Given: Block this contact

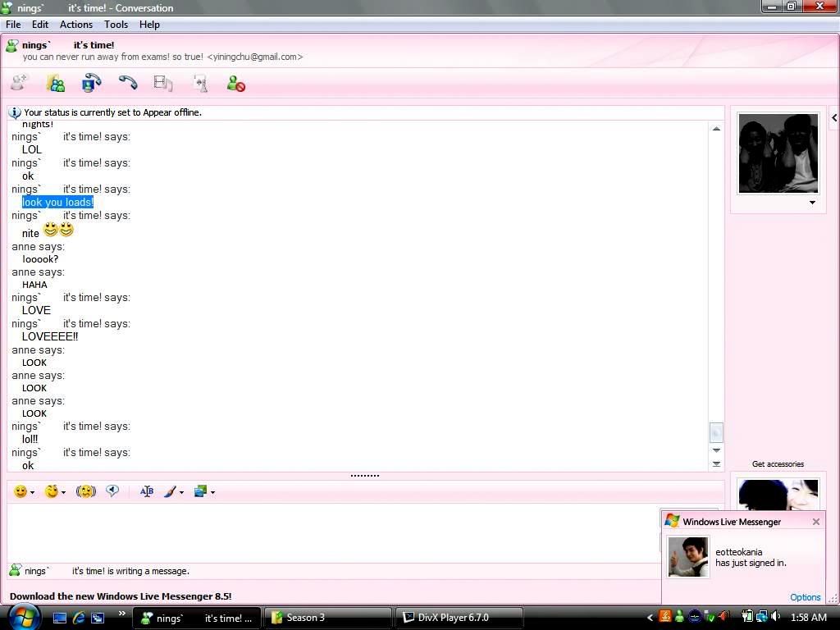Looking at the screenshot, I should point(235,83).
